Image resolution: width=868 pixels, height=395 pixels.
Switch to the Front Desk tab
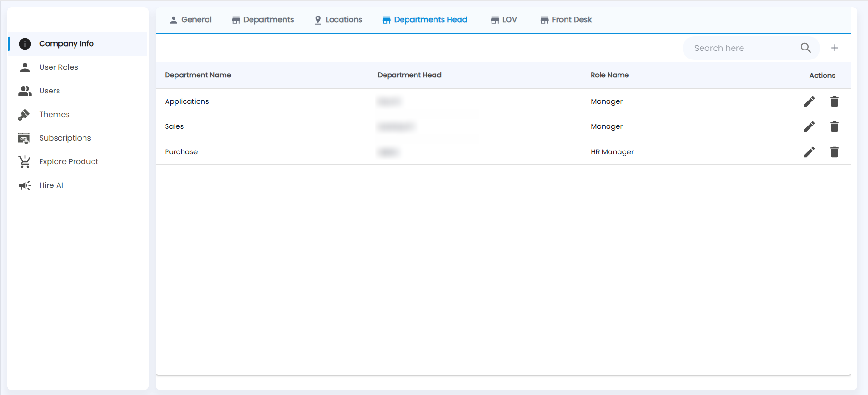[566, 20]
